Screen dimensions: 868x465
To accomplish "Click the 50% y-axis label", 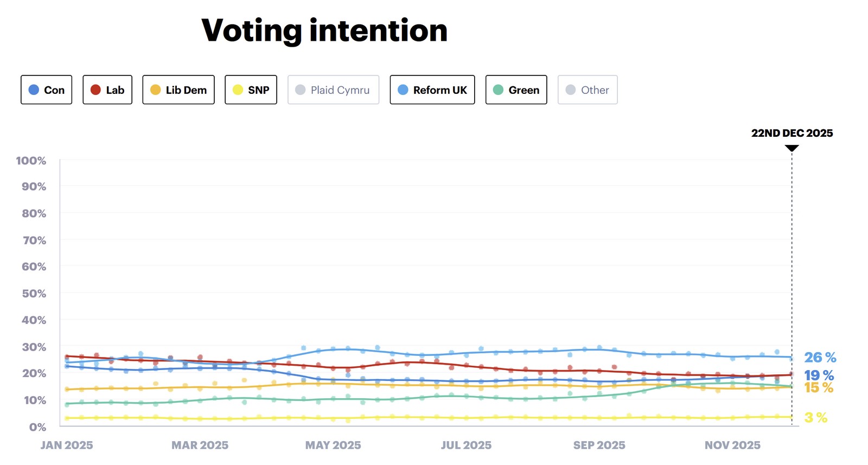I will pyautogui.click(x=34, y=294).
